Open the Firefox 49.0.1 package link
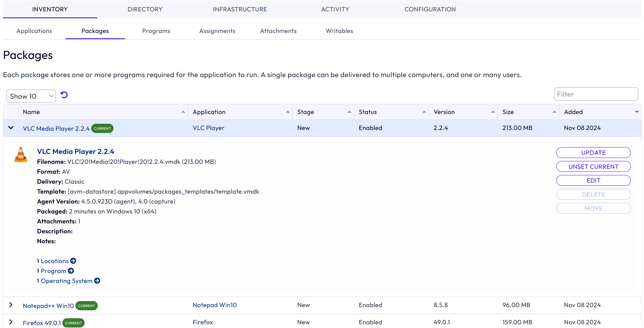 coord(42,323)
